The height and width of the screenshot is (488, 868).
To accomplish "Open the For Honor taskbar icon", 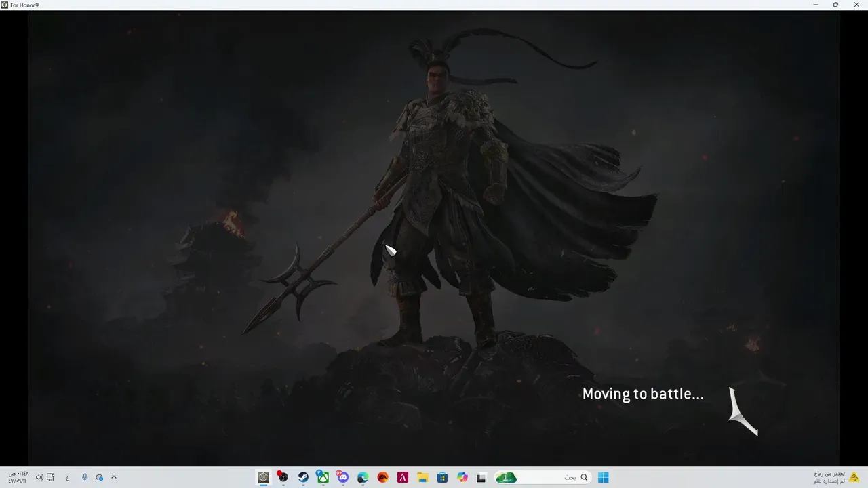I will pyautogui.click(x=263, y=477).
